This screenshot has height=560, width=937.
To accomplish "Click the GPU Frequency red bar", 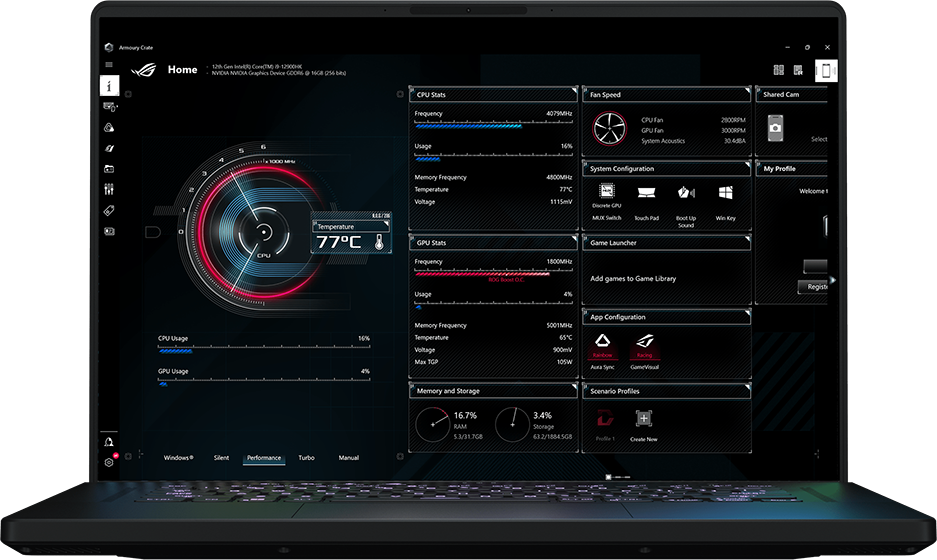I will tap(493, 273).
